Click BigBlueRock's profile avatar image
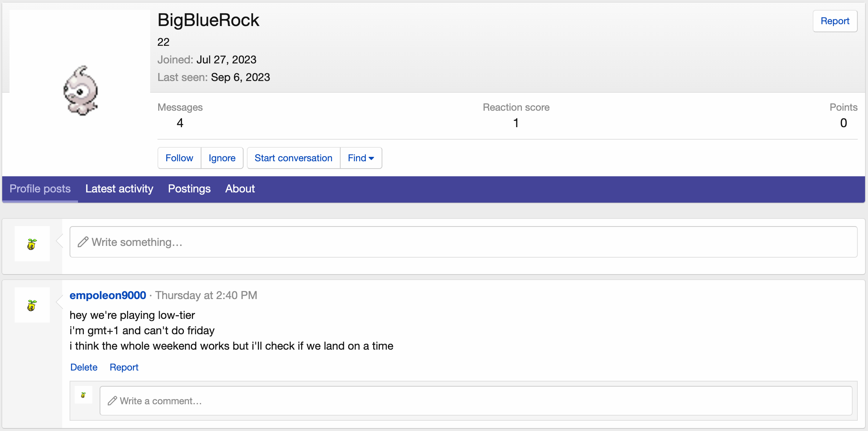Viewport: 868px width, 431px height. pyautogui.click(x=80, y=91)
